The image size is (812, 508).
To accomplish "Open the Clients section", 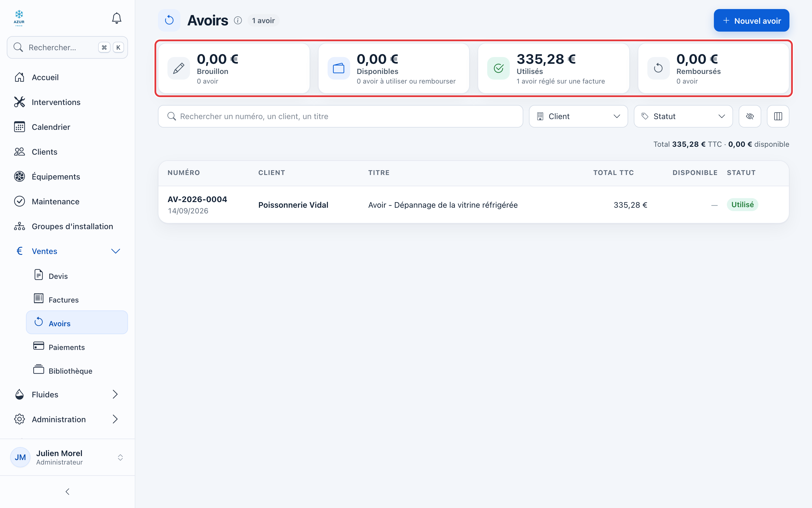I will (x=67, y=152).
